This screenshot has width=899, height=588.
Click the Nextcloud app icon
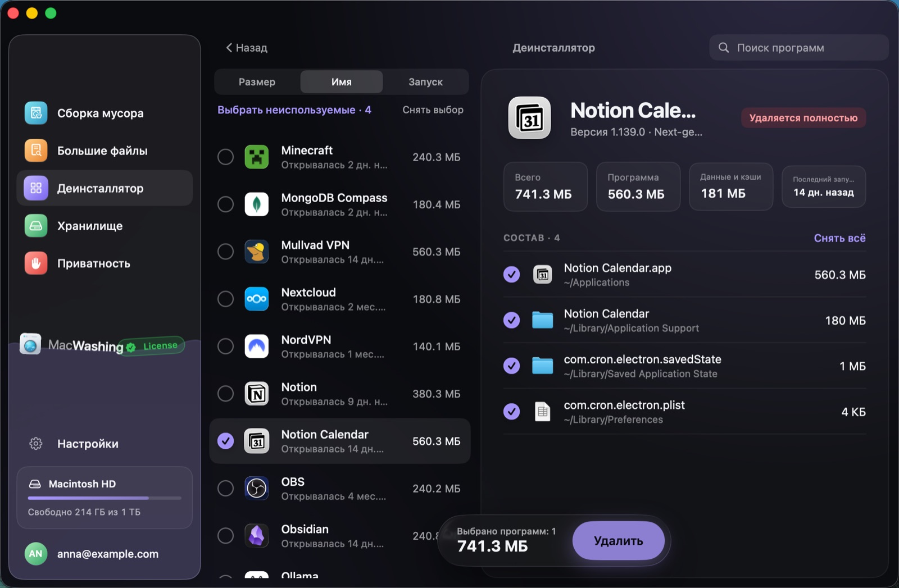[x=257, y=299]
